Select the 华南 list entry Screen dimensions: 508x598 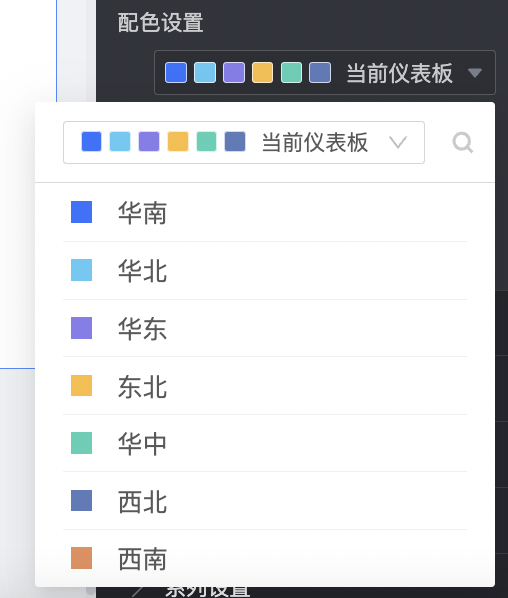coord(265,212)
